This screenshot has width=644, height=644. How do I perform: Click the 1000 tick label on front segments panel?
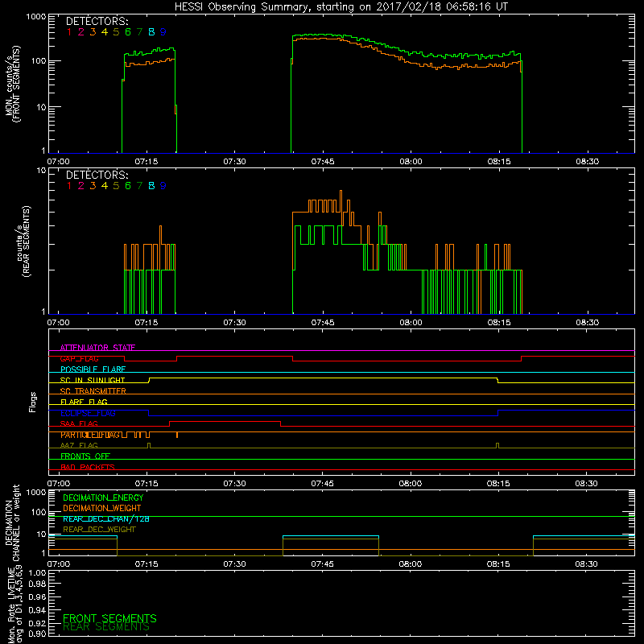pos(36,17)
